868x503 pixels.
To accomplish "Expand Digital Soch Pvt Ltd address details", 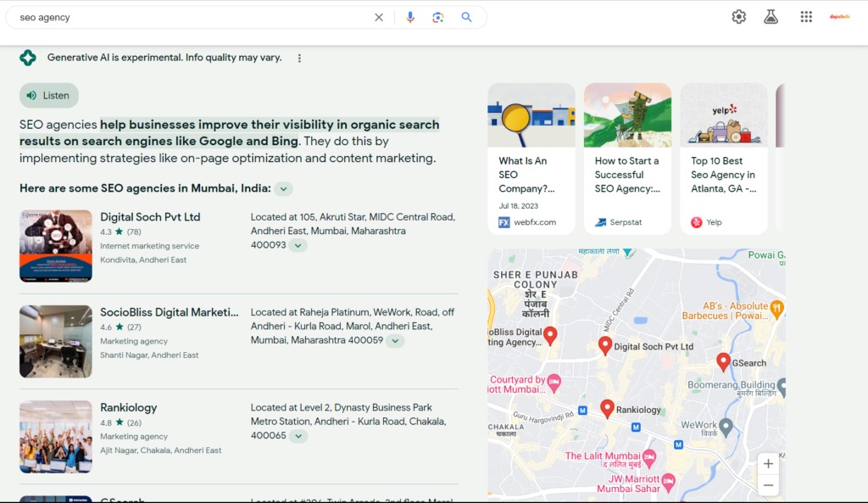I will point(298,245).
